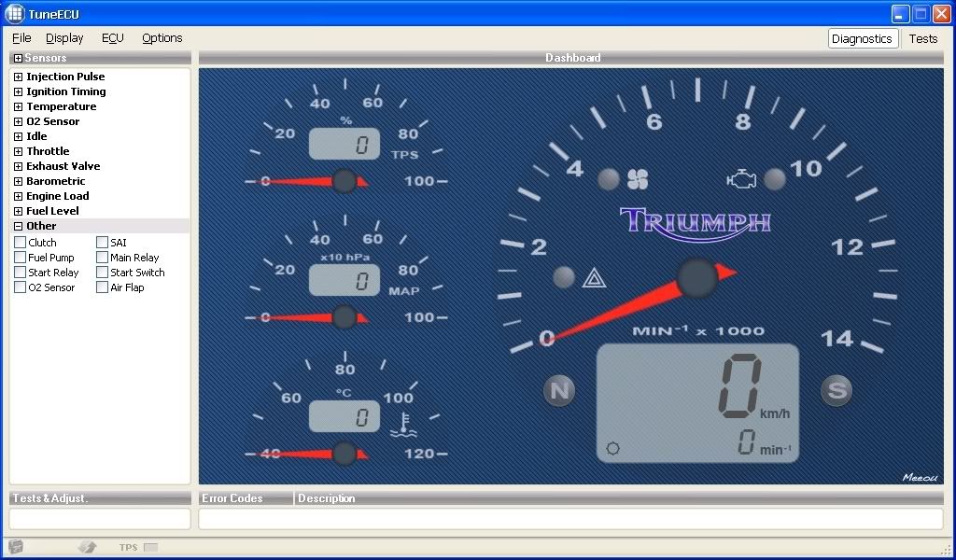The width and height of the screenshot is (956, 560).
Task: Collapse the Other node
Action: tap(19, 226)
